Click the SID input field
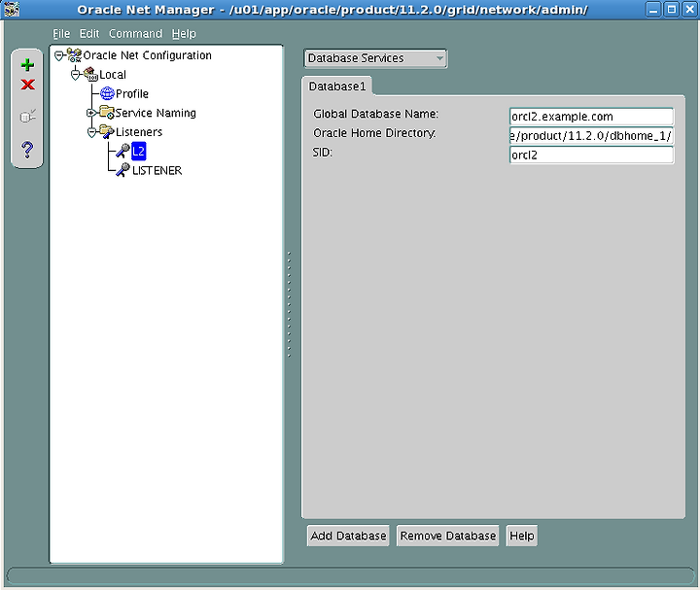Viewport: 700px width, 590px height. point(591,155)
